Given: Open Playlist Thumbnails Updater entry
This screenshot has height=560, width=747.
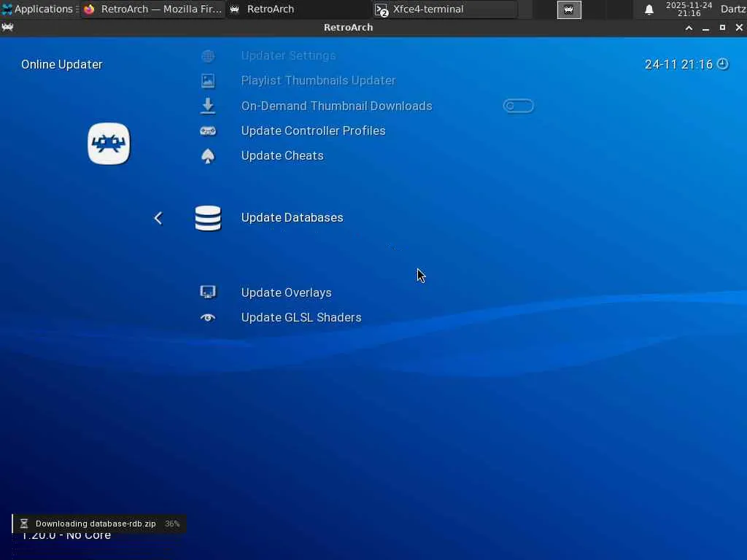Looking at the screenshot, I should pos(318,80).
